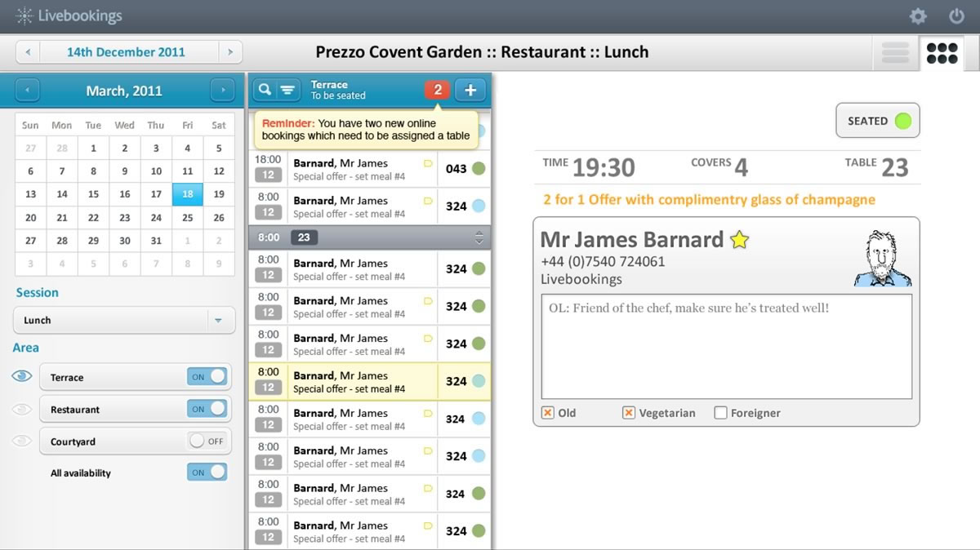Open the settings gear icon
980x550 pixels.
(x=917, y=16)
